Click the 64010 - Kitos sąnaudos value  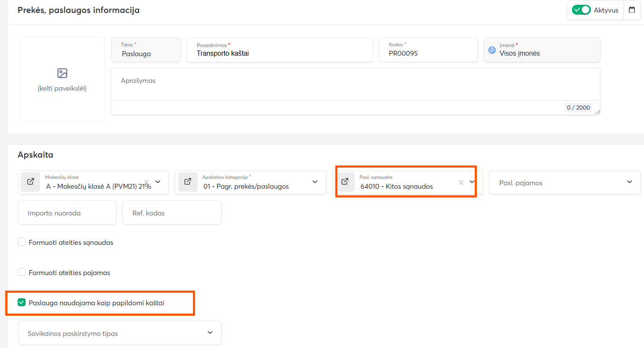(x=397, y=187)
